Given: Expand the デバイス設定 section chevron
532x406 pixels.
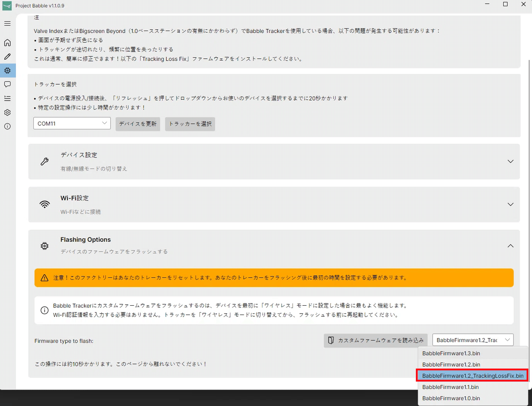Looking at the screenshot, I should [x=510, y=162].
